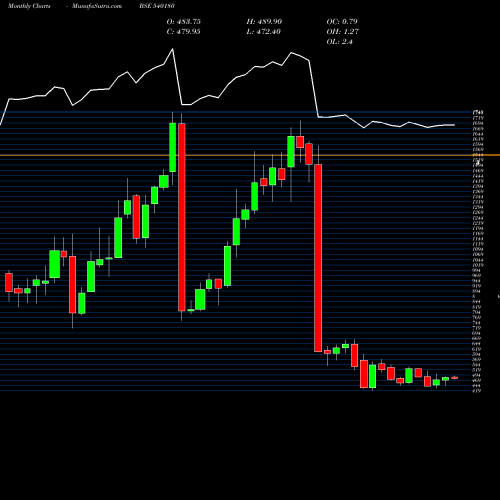Click the '1719' price axis label

(x=478, y=118)
